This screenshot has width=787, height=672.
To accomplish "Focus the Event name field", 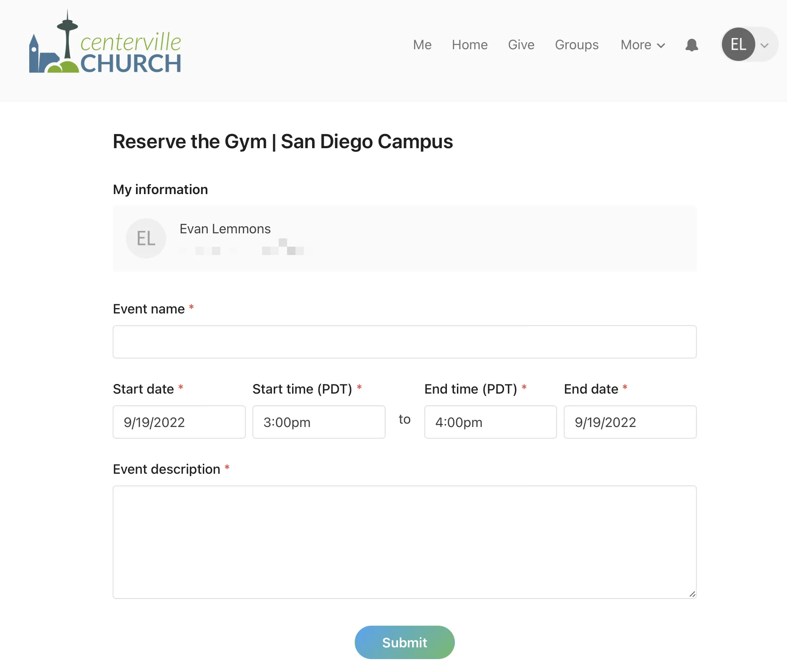I will click(404, 342).
